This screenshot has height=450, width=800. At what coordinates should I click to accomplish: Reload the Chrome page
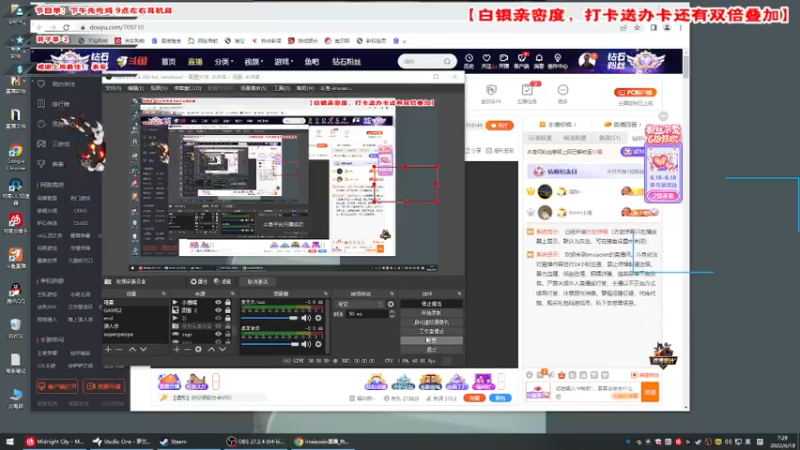pyautogui.click(x=66, y=27)
